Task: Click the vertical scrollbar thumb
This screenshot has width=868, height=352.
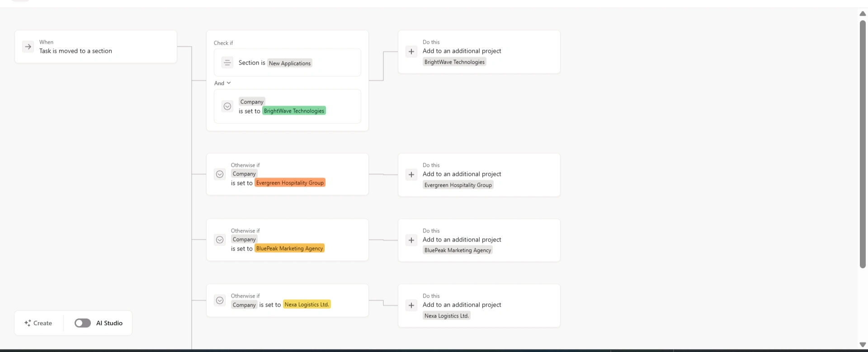Action: [863, 144]
